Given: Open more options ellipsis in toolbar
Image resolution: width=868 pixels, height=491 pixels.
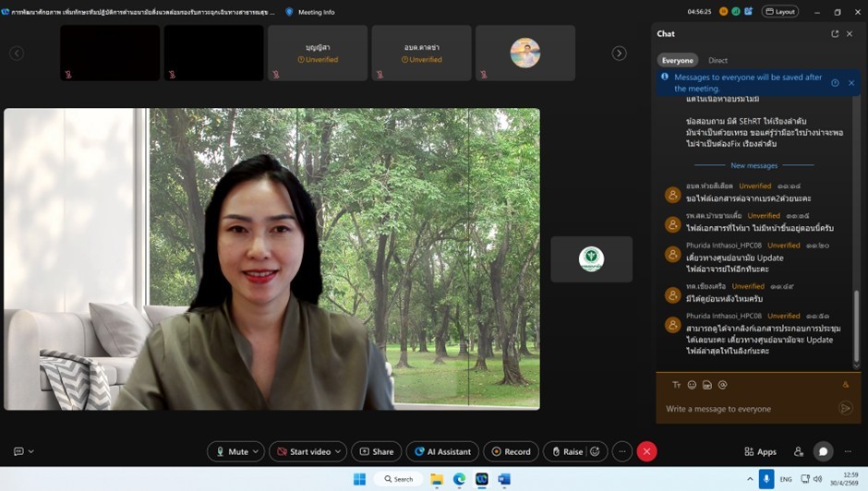Looking at the screenshot, I should (x=622, y=451).
